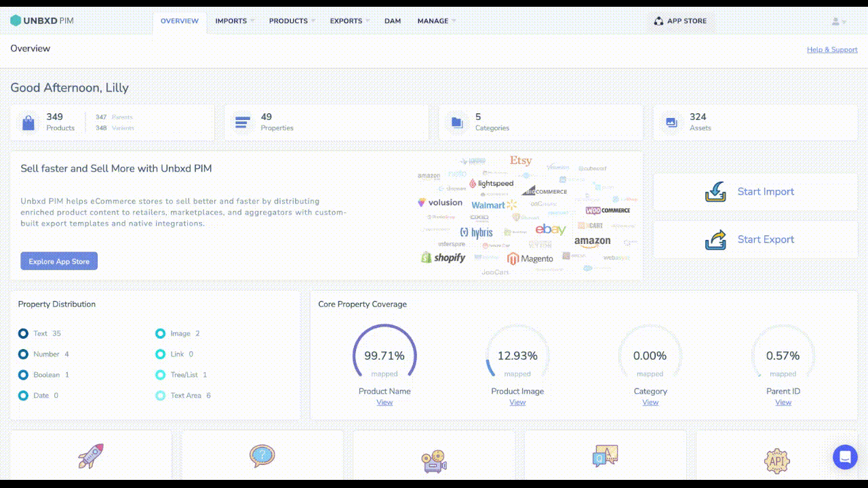This screenshot has height=488, width=868.
Task: Open the user profile avatar icon
Action: tap(835, 22)
